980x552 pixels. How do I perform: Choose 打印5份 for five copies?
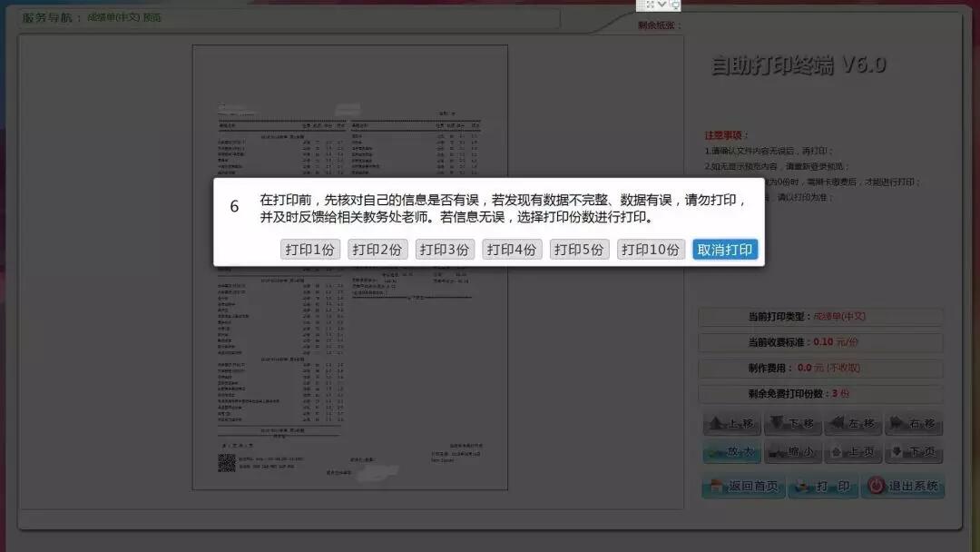click(x=579, y=250)
